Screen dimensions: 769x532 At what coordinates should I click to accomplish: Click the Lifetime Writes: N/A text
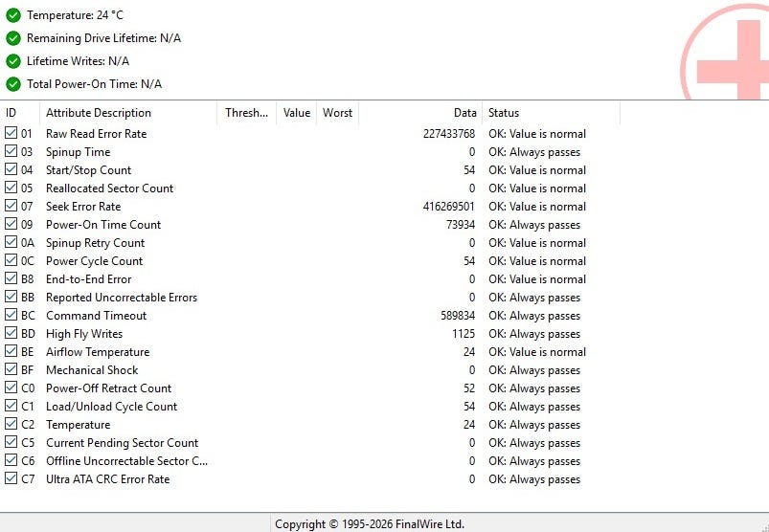(x=78, y=61)
